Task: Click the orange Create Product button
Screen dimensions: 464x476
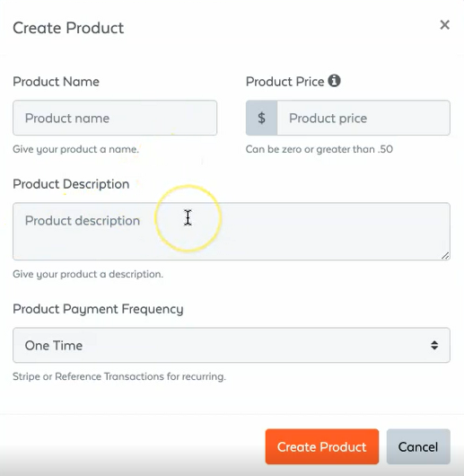Action: tap(322, 446)
